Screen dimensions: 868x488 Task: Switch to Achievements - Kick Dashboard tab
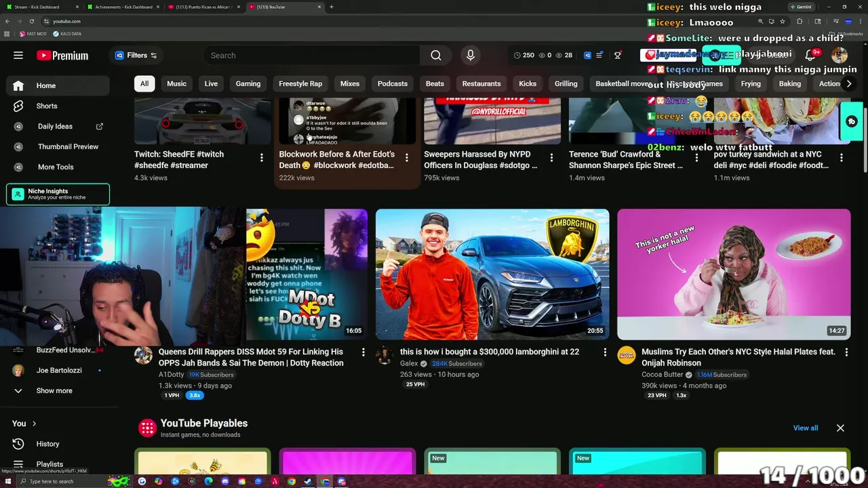click(x=123, y=7)
